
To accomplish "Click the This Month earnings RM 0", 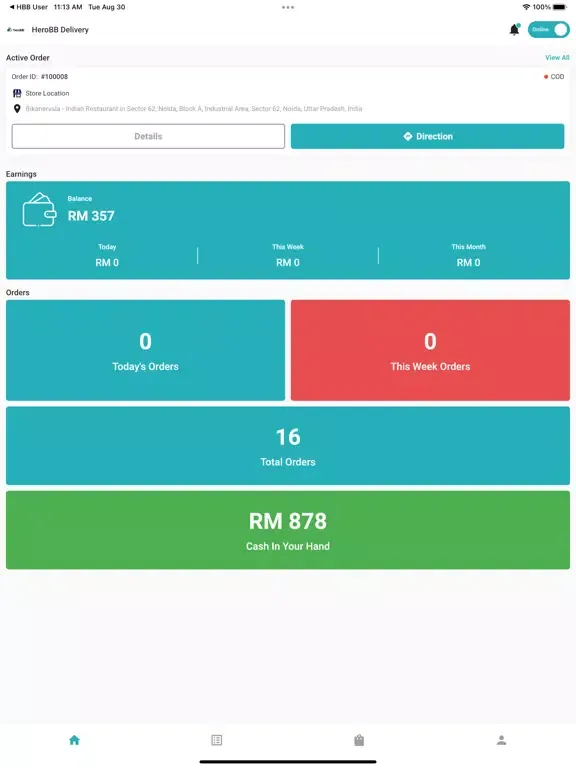I will tap(469, 263).
